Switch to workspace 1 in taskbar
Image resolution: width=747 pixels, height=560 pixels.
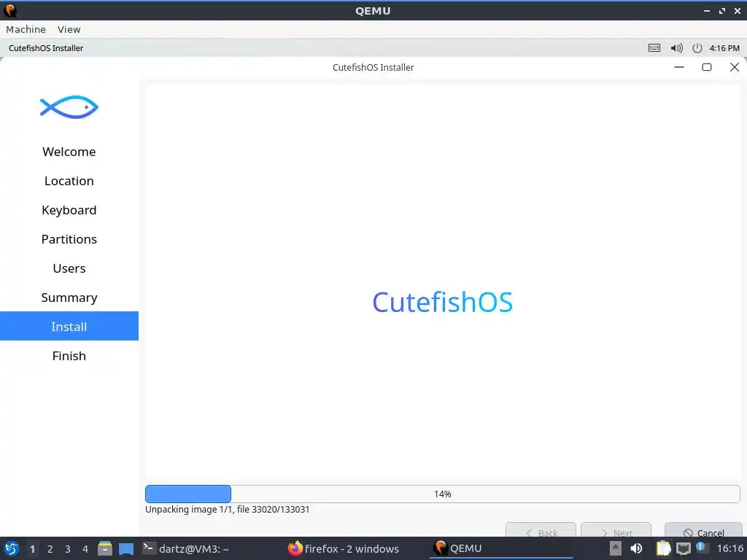32,549
